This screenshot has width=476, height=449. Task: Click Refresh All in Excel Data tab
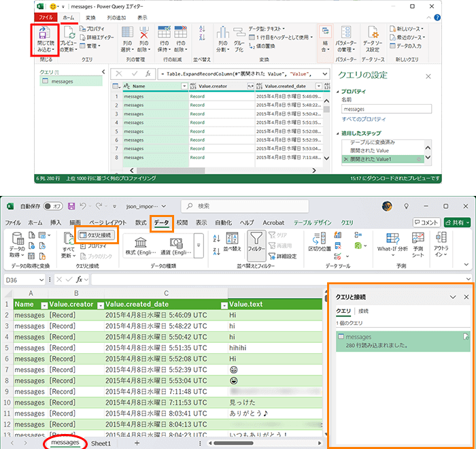[x=69, y=245]
